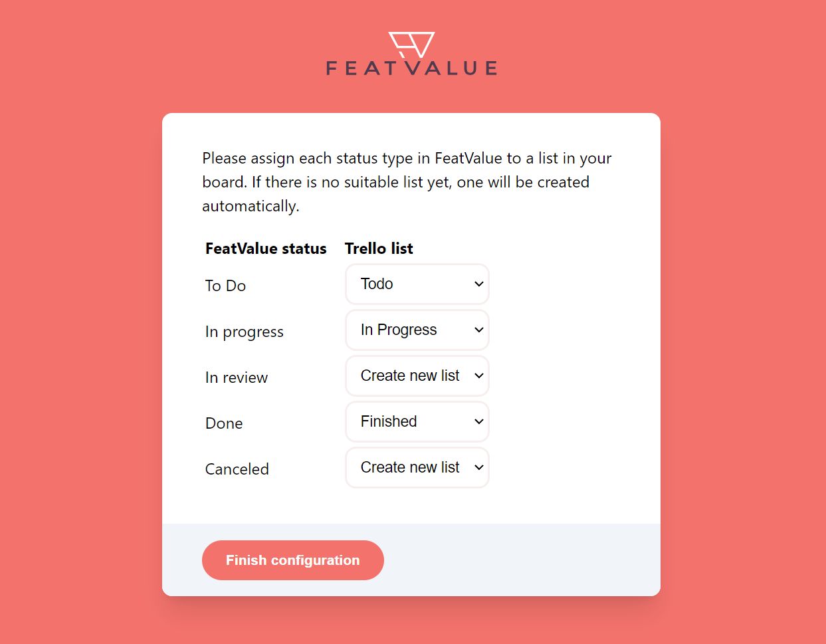Click the chevron arrow on the In Progress dropdown

pyautogui.click(x=478, y=330)
